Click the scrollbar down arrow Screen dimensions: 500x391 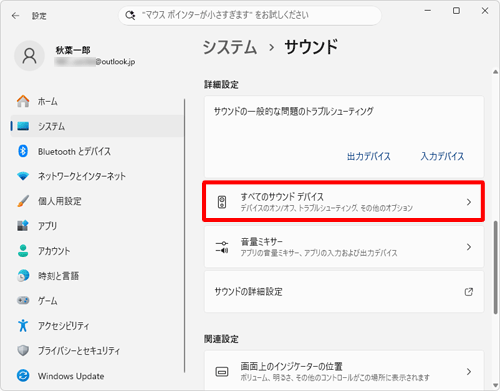496,386
